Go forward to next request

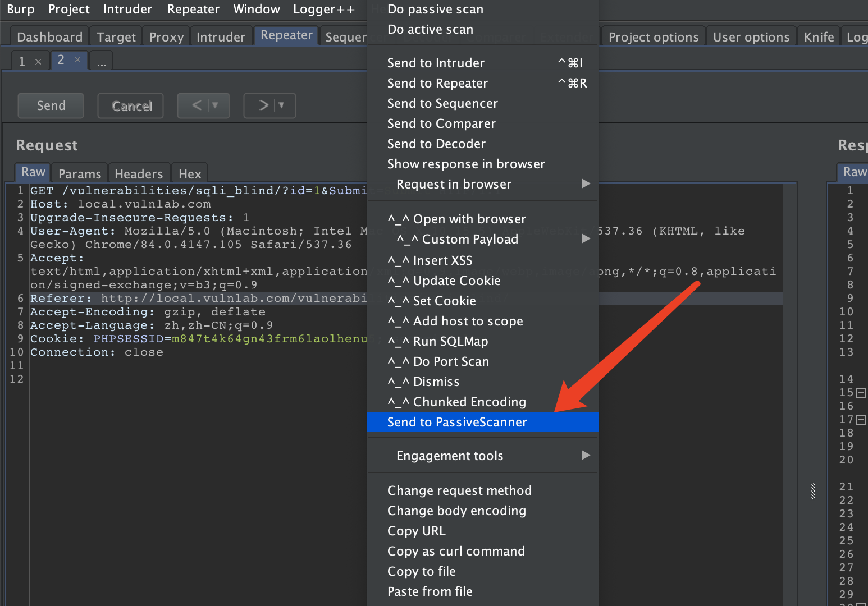tap(263, 105)
